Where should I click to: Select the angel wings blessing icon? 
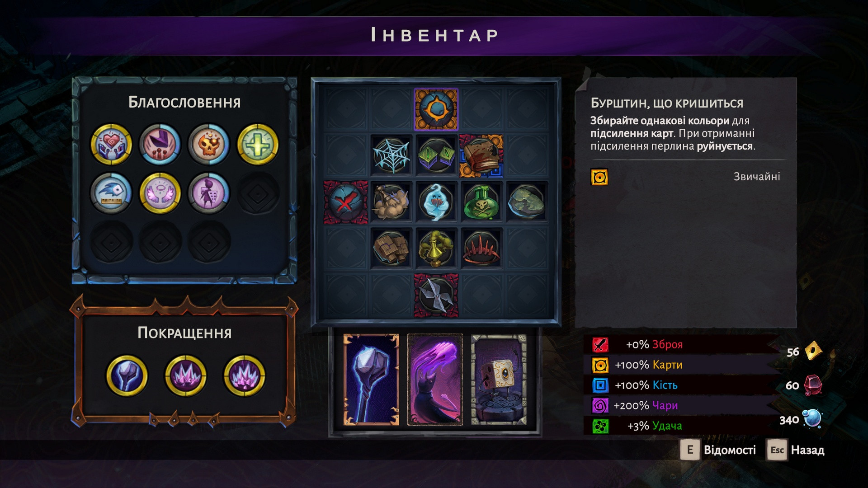pyautogui.click(x=160, y=193)
